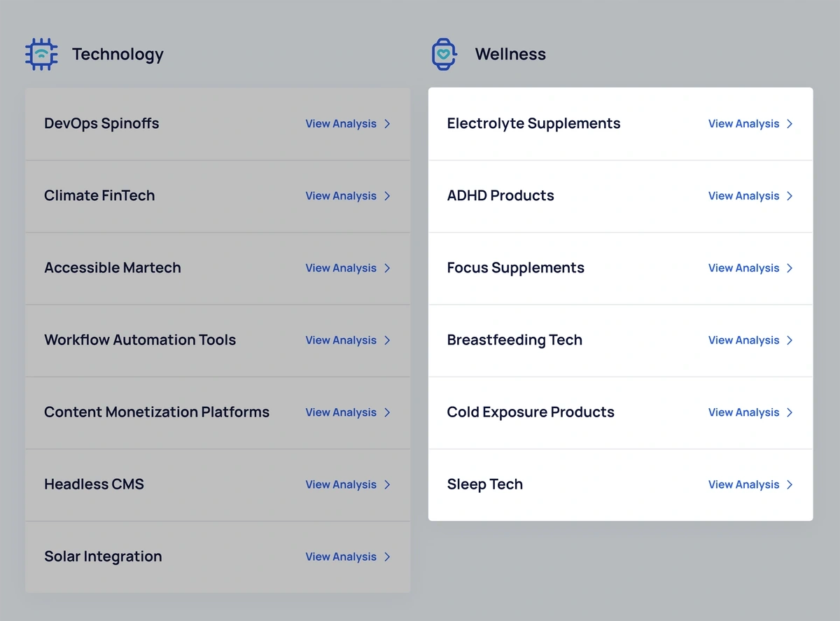840x621 pixels.
Task: View analysis for ADHD Products
Action: point(744,196)
